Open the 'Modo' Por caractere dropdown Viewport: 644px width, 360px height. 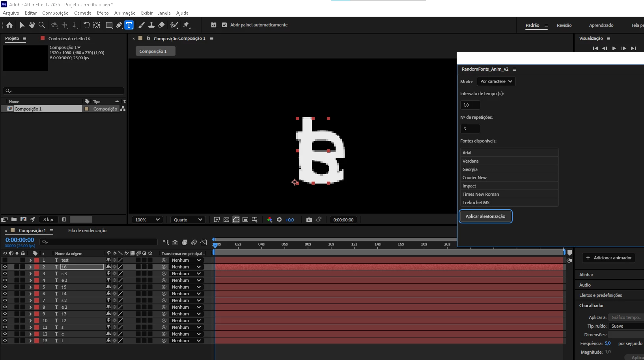(x=496, y=81)
